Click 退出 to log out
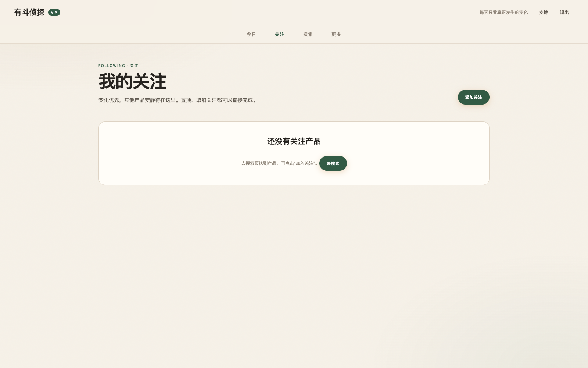This screenshot has height=368, width=588. tap(564, 13)
